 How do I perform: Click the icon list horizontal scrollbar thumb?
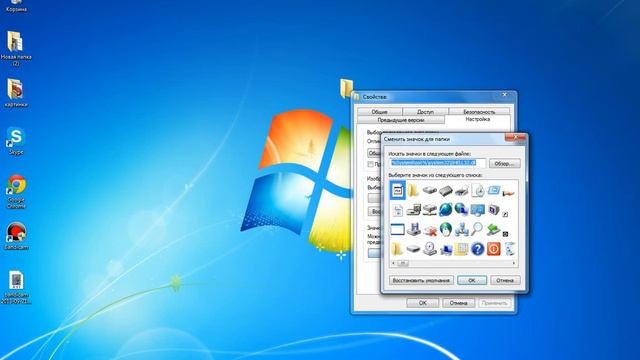pyautogui.click(x=402, y=263)
